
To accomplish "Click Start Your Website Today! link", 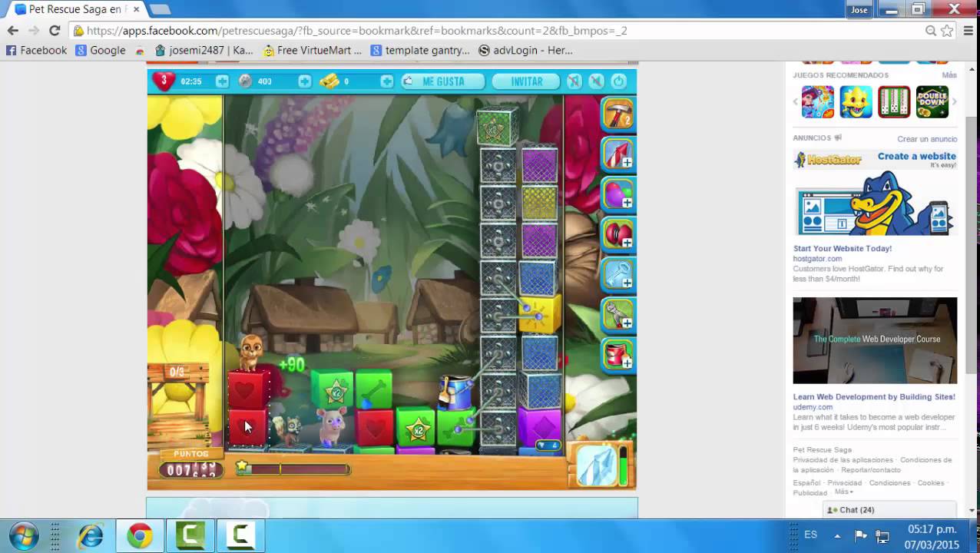I will pos(843,249).
